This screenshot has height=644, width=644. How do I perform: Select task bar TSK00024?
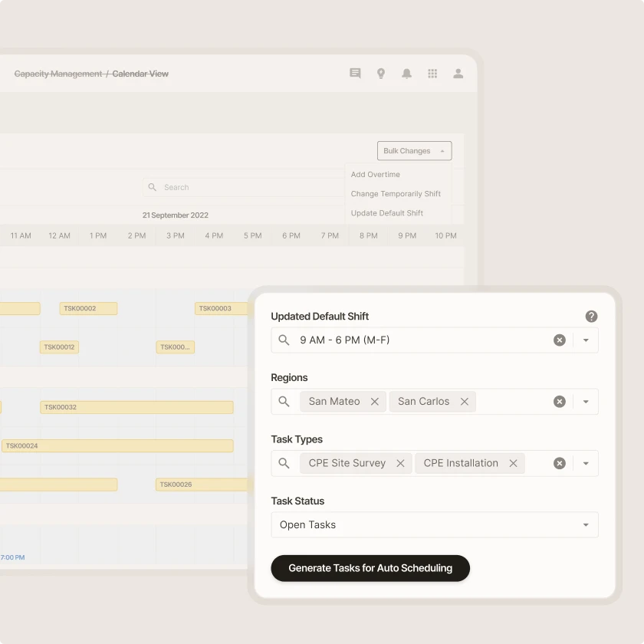click(x=117, y=445)
